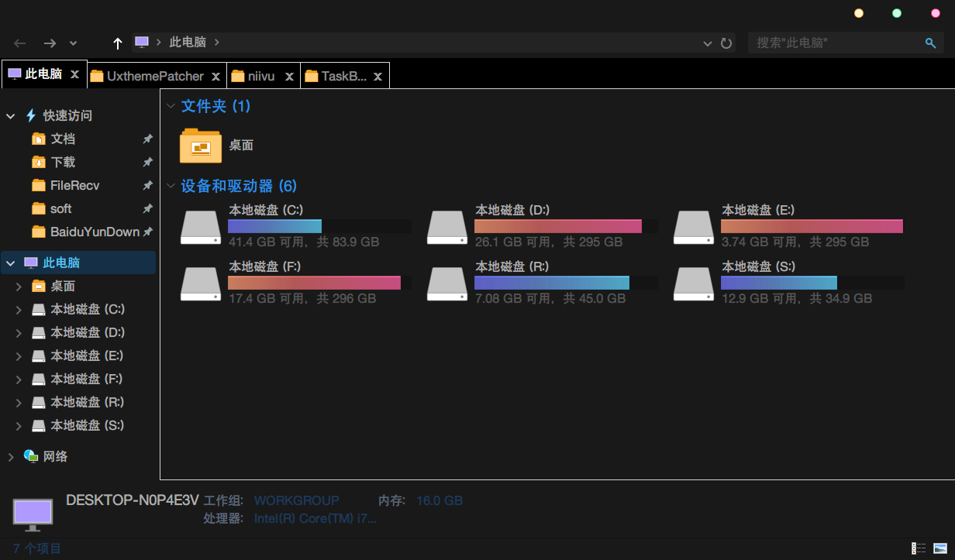Screen dimensions: 955x560
Task: Click the back navigation arrow
Action: 20,43
